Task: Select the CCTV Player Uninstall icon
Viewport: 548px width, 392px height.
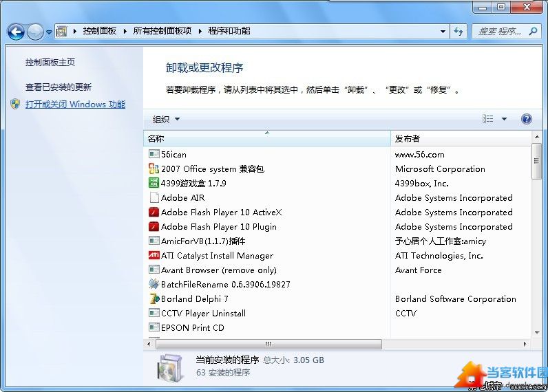Action: pos(154,313)
